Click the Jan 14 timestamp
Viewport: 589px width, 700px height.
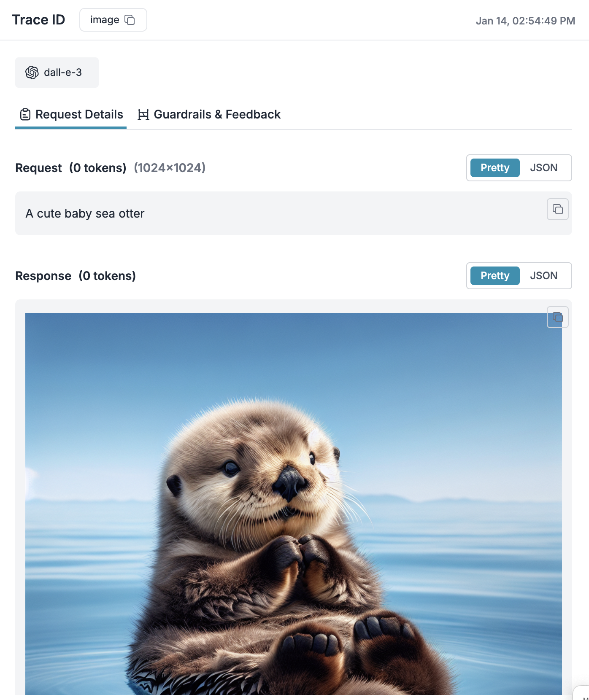click(x=525, y=21)
